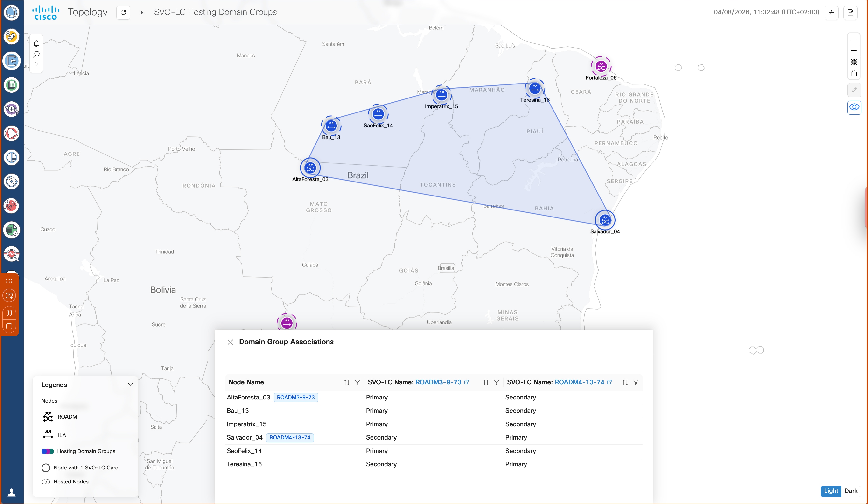This screenshot has height=504, width=868.
Task: Zoom in on the map
Action: 854,39
